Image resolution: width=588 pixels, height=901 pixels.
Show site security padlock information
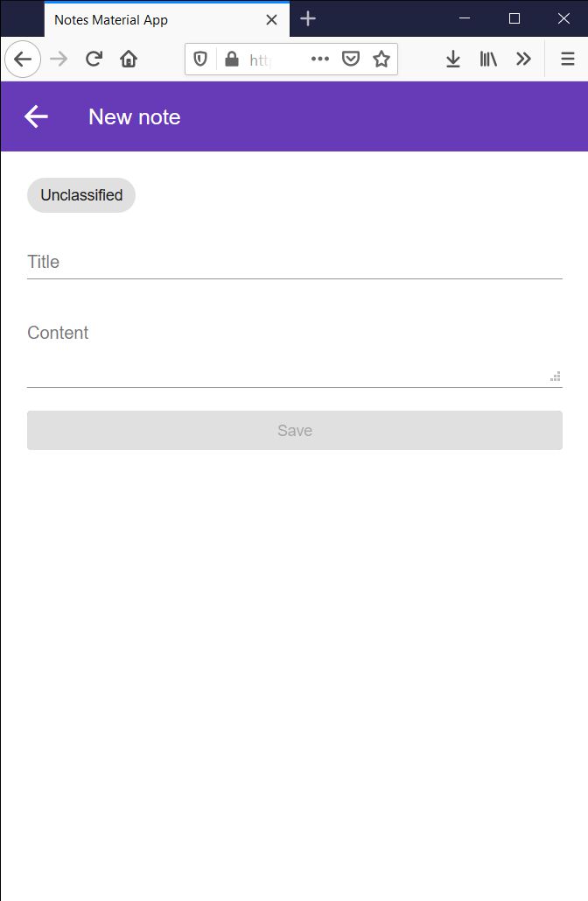tap(231, 60)
